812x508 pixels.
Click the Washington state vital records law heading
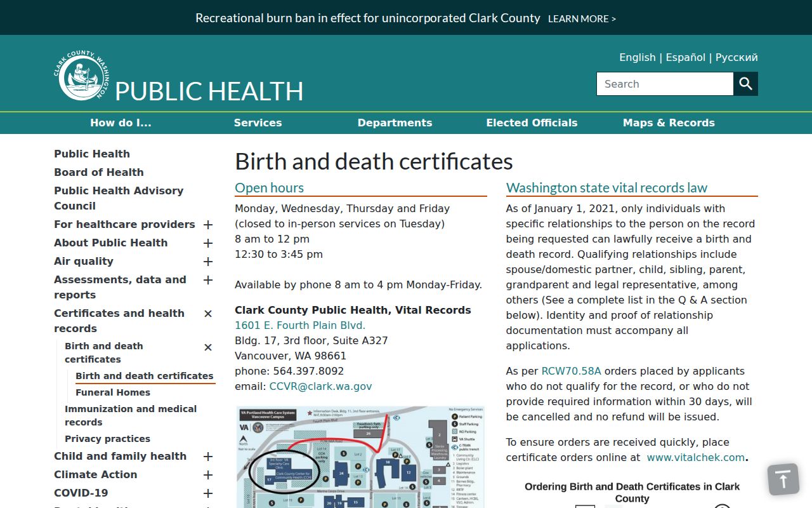[x=606, y=187]
